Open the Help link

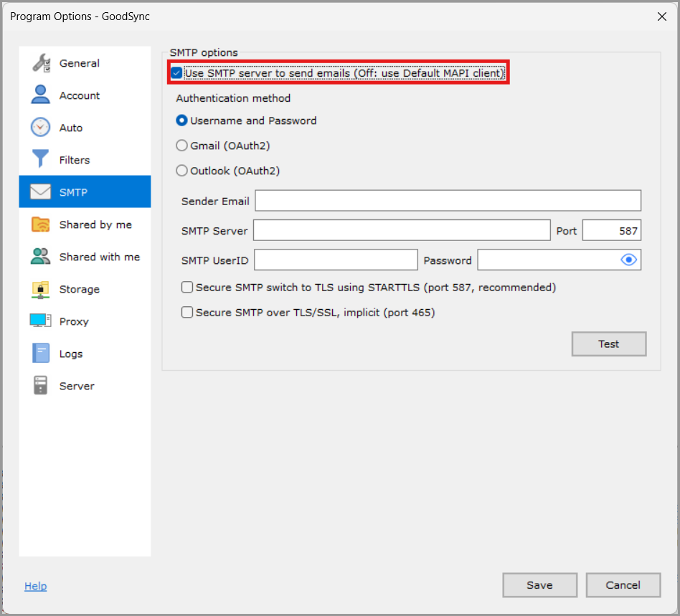tap(36, 586)
